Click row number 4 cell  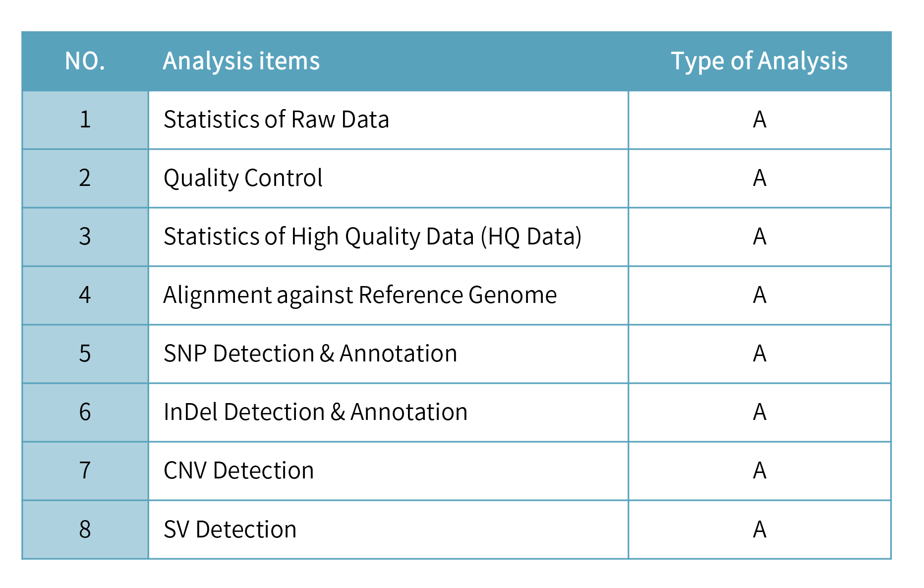click(85, 295)
